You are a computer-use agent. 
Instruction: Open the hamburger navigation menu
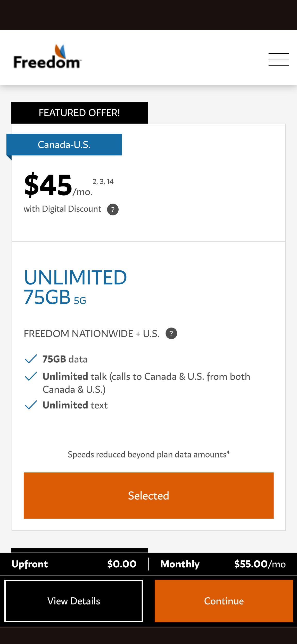click(x=279, y=59)
